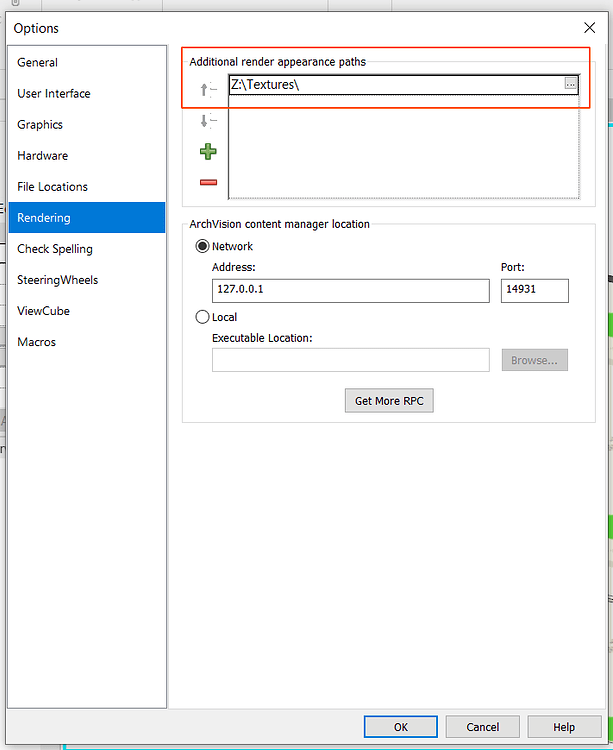
Task: Click the Browse button for executable
Action: pyautogui.click(x=535, y=360)
